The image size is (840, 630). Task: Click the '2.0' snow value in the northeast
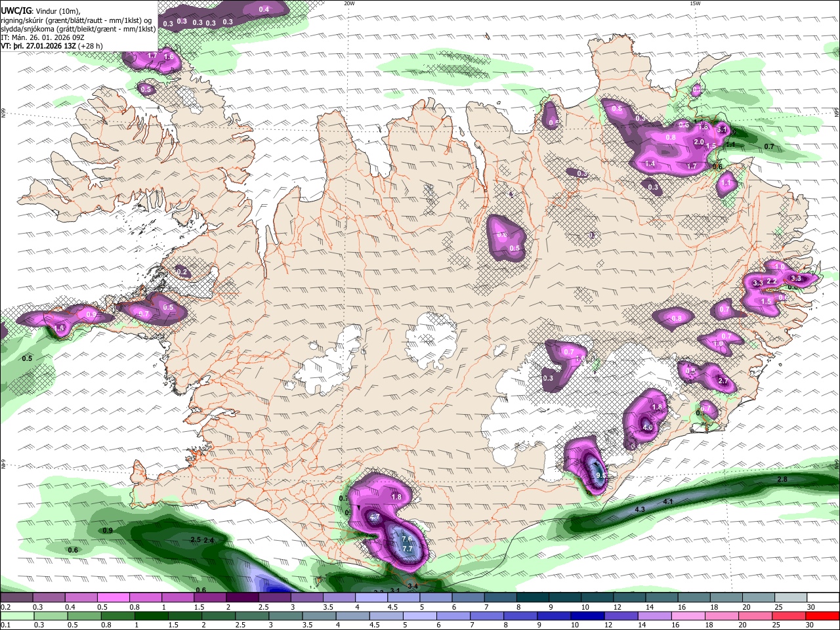click(x=699, y=142)
